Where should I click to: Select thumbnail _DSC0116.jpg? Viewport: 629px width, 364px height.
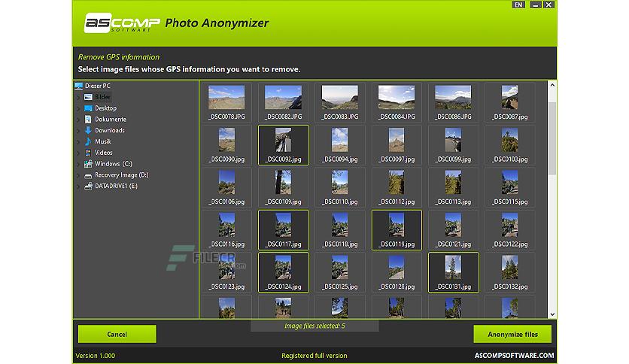[226, 230]
